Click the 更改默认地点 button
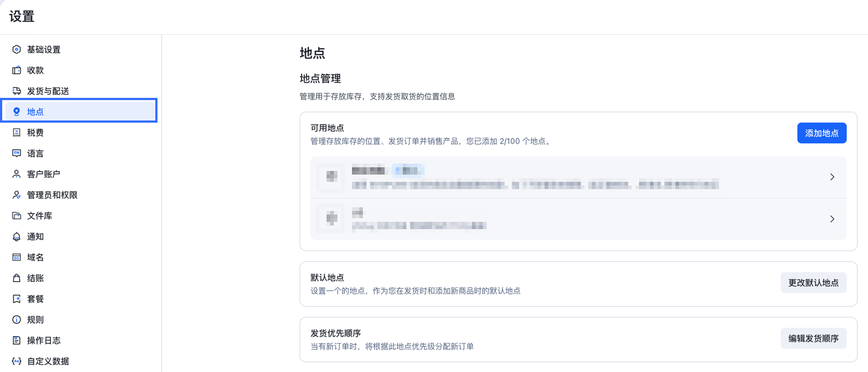The image size is (868, 372). [x=813, y=283]
